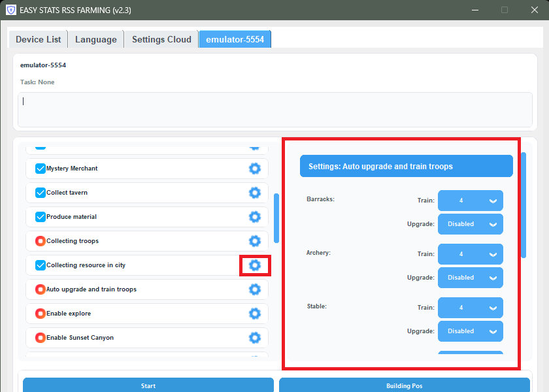Click the Barracks: label
The image size is (549, 392).
(320, 199)
